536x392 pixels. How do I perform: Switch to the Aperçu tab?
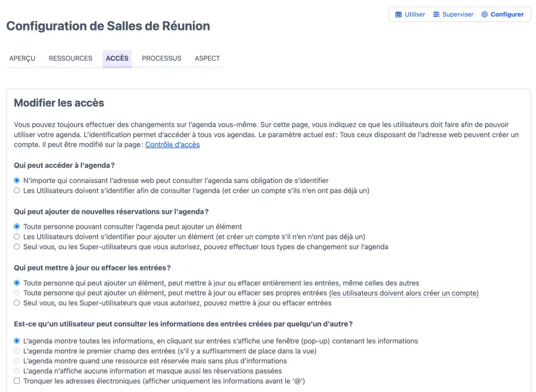tap(23, 58)
